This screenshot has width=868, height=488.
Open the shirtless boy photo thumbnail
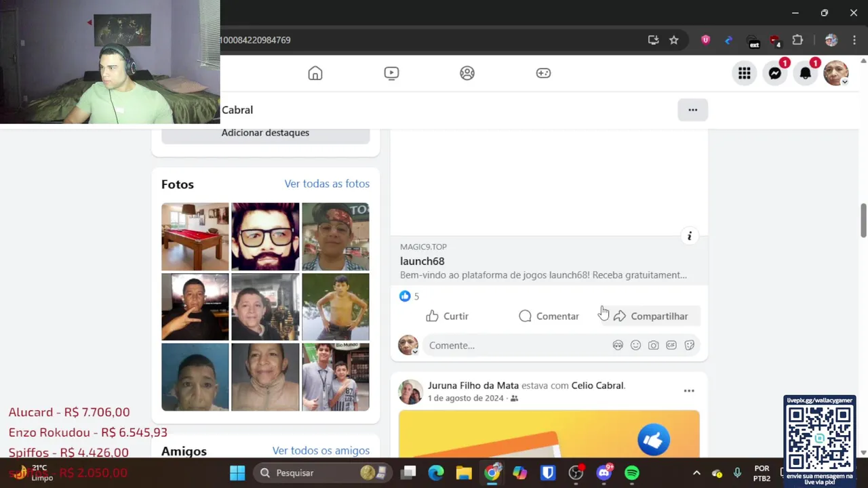pyautogui.click(x=336, y=306)
